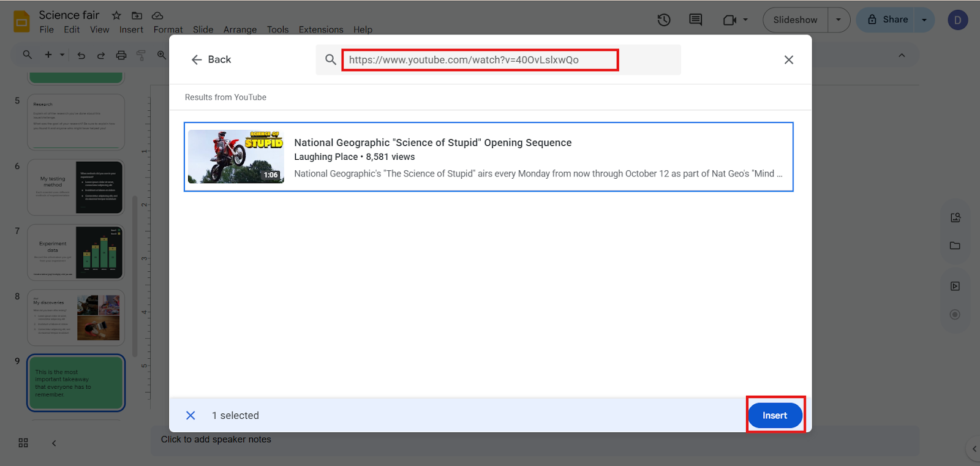Click Insert to add the selected video
The image size is (980, 466).
pyautogui.click(x=775, y=415)
